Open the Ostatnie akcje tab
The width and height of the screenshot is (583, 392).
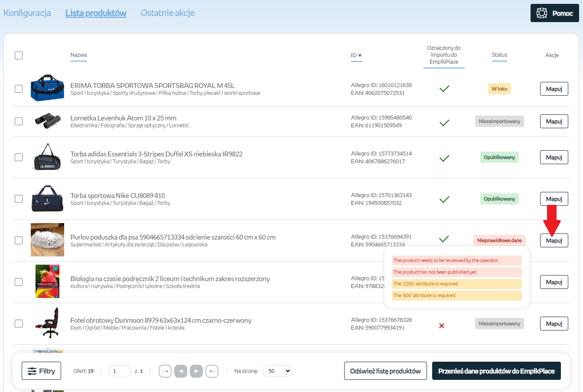[167, 13]
